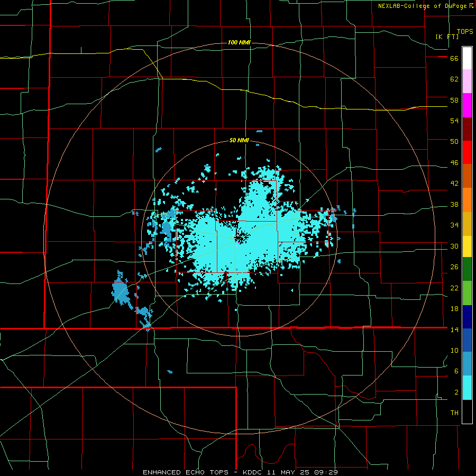This screenshot has height=476, width=476.
Task: Click the "NEXLAB-College of DuPage" text
Action: pos(423,6)
